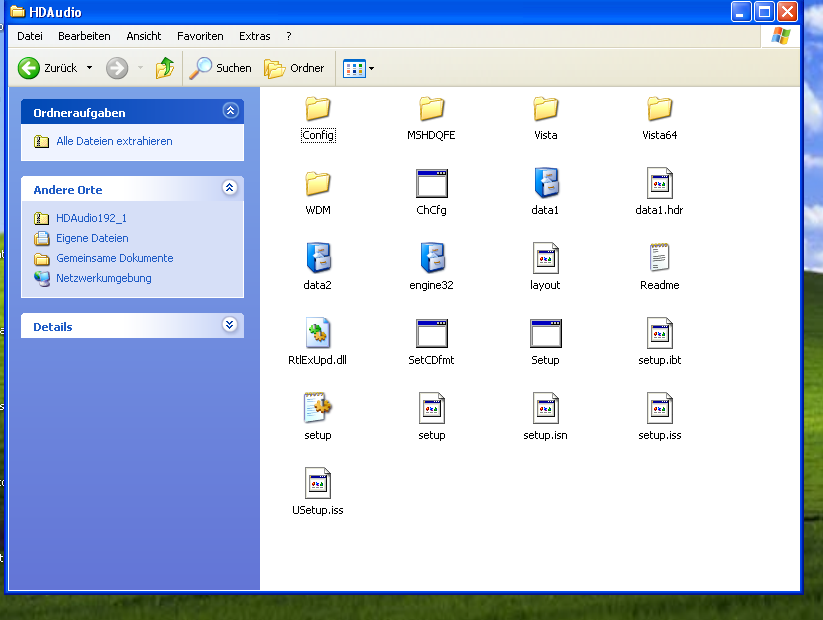The height and width of the screenshot is (620, 823).
Task: Open the view-mode dropdown arrow
Action: coord(372,68)
